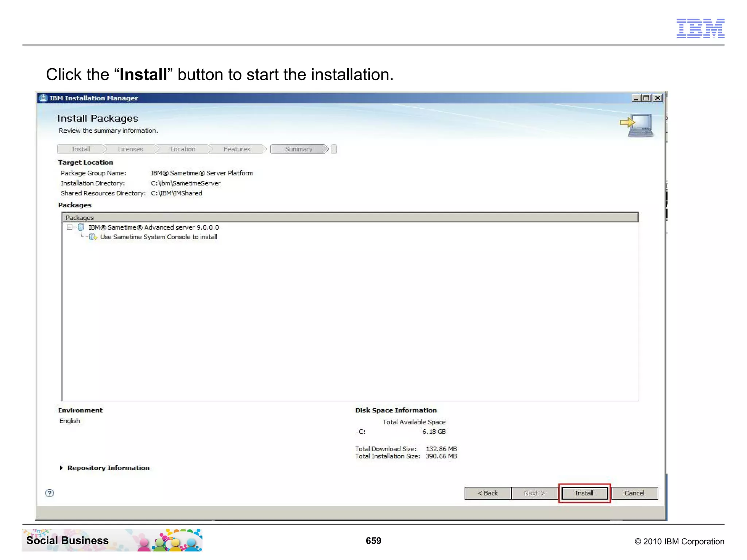This screenshot has width=747, height=560.
Task: Switch to the Licenses wizard step
Action: point(130,149)
